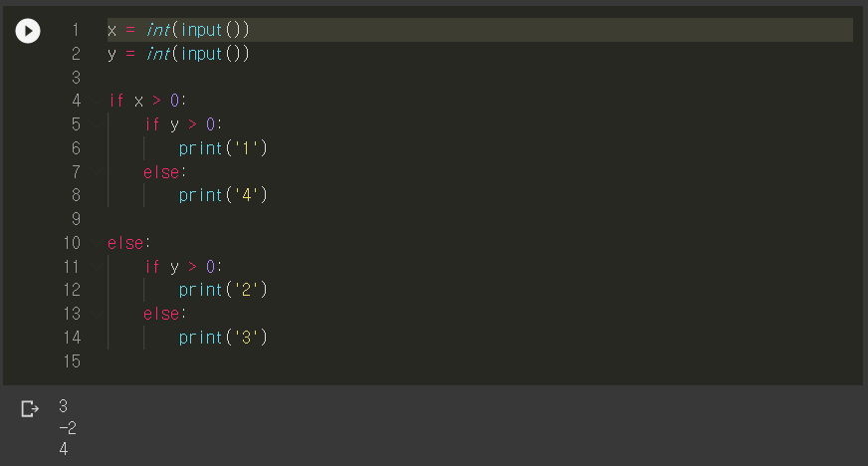
Task: Collapse the else block at line 10
Action: click(x=97, y=243)
